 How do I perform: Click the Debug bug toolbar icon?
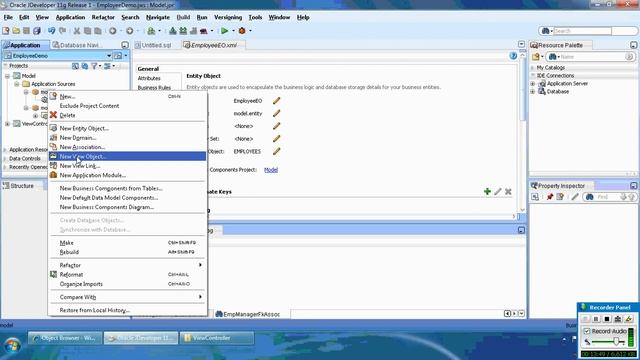tap(242, 31)
